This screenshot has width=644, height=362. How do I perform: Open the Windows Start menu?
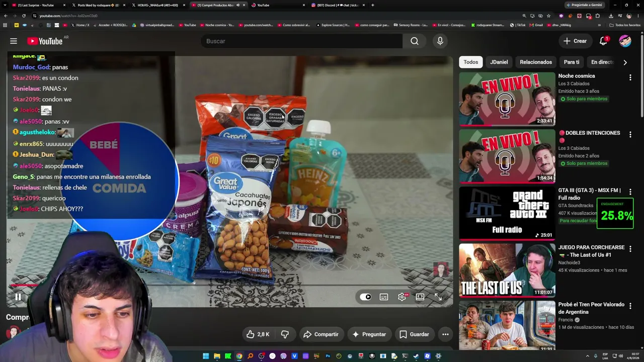[x=206, y=356]
